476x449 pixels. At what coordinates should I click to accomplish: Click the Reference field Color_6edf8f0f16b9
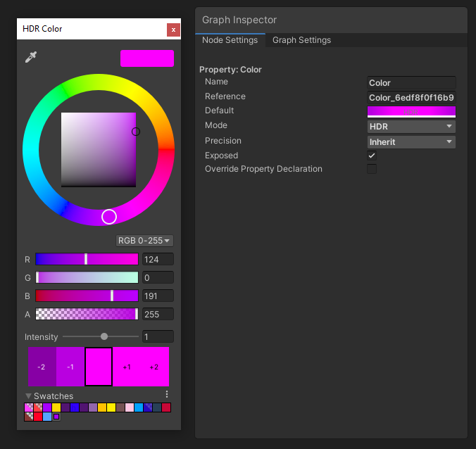411,98
